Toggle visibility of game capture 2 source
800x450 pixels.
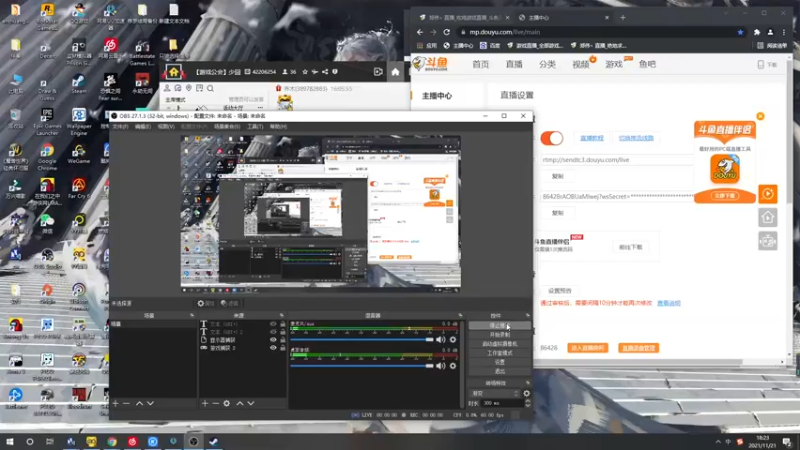273,348
